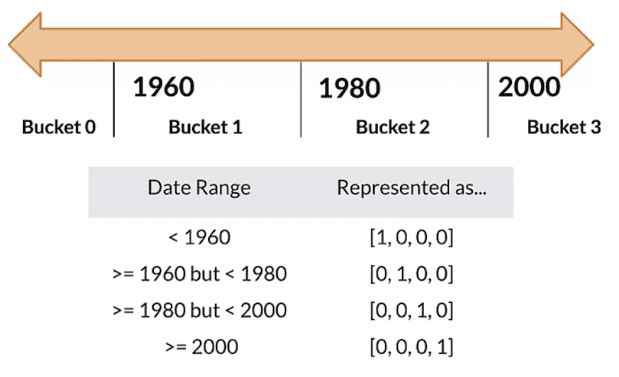This screenshot has width=619, height=377.
Task: Click the right arrowhead of the timeline
Action: (577, 45)
